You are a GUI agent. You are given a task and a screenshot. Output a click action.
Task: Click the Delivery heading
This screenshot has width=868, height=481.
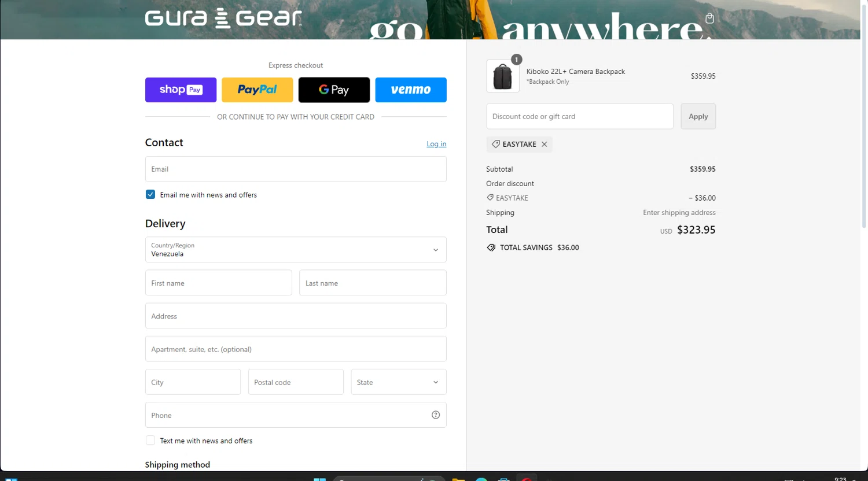click(165, 224)
